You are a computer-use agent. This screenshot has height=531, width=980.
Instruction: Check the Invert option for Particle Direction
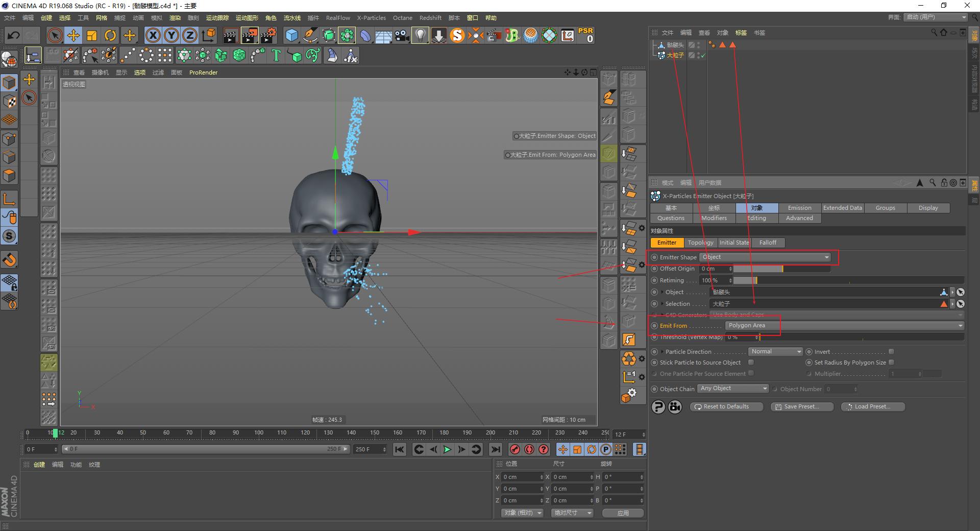pyautogui.click(x=891, y=351)
